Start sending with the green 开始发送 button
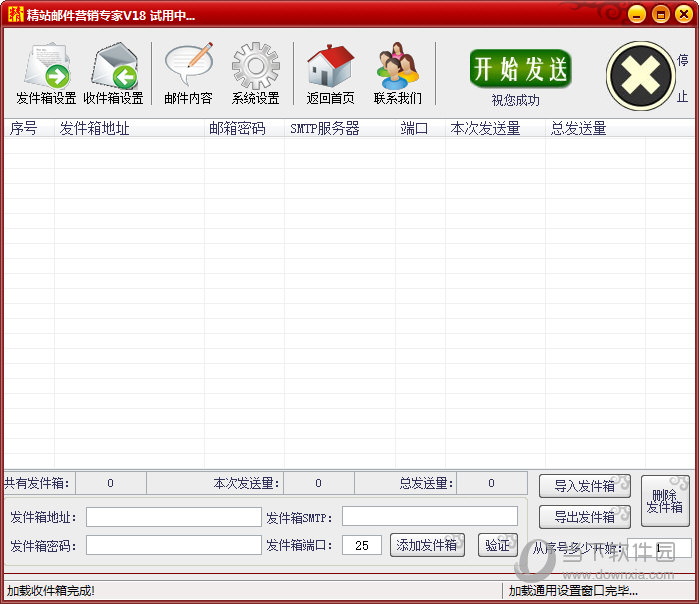Image resolution: width=699 pixels, height=604 pixels. (520, 69)
